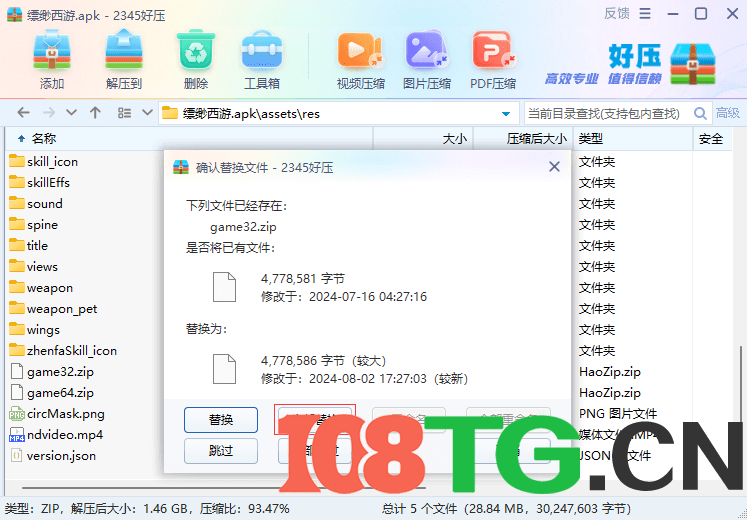Viewport: 747px width, 520px height.
Task: Click the 替换 button
Action: tap(221, 420)
